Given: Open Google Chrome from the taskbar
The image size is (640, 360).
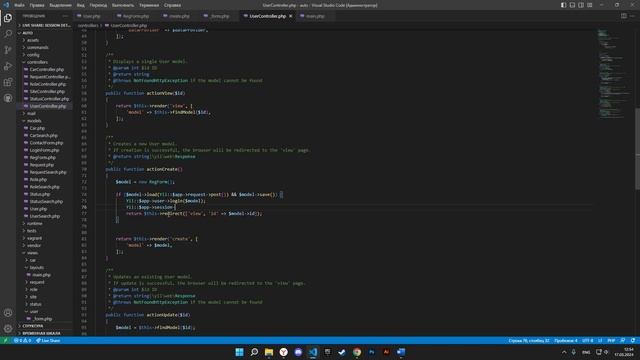Looking at the screenshot, I should tap(357, 352).
